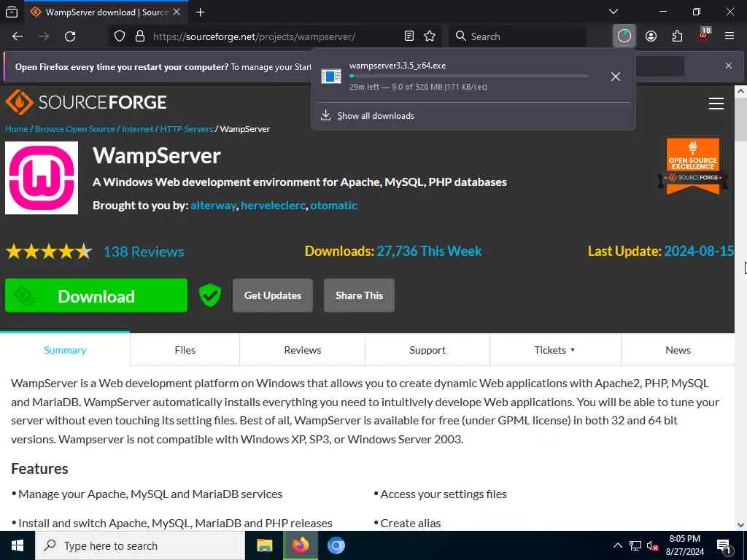The width and height of the screenshot is (747, 560).
Task: Click the padlock site security icon
Action: [x=139, y=36]
